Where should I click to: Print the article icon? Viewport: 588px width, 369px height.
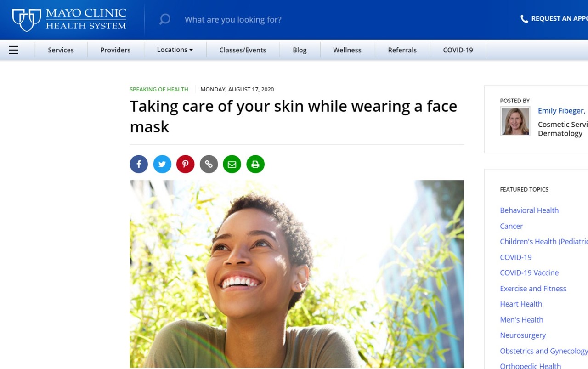[x=255, y=164]
